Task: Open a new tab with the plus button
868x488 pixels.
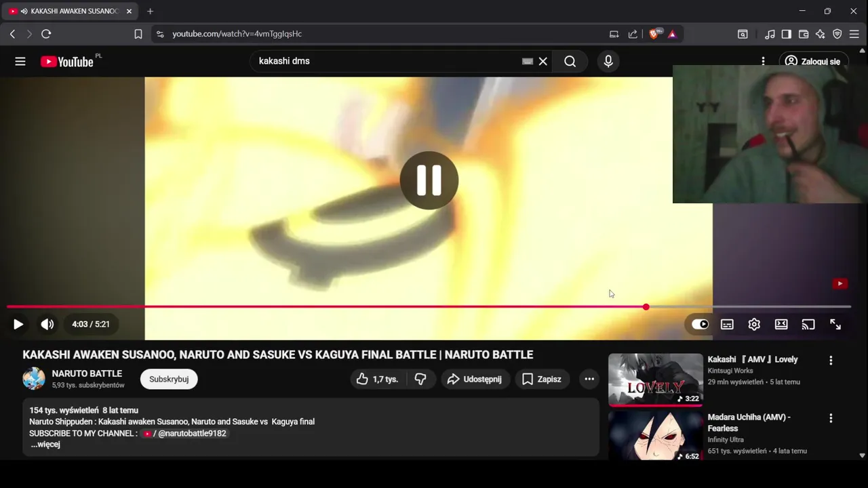Action: click(150, 12)
